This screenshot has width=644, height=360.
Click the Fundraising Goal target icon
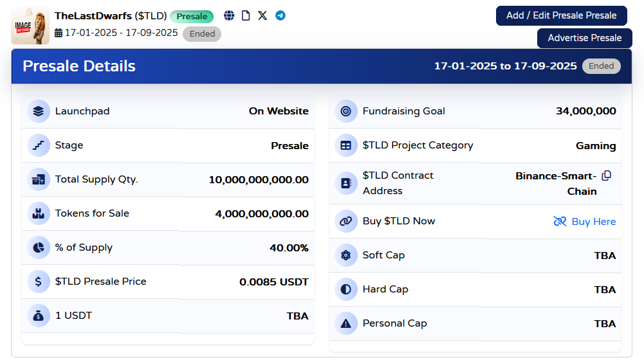pyautogui.click(x=346, y=111)
